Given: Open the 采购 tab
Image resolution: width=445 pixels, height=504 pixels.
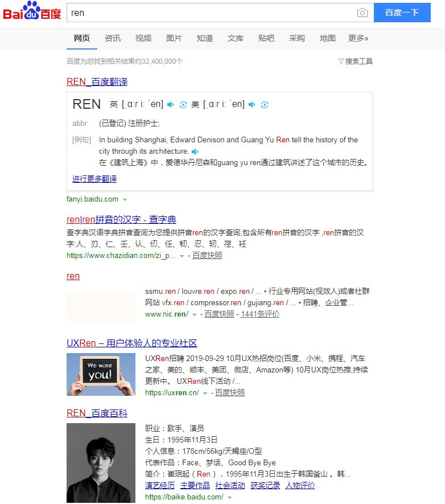Looking at the screenshot, I should tap(296, 38).
